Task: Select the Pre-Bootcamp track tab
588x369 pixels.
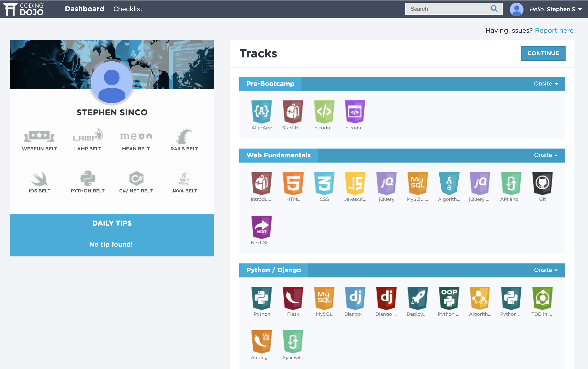Action: click(x=270, y=84)
